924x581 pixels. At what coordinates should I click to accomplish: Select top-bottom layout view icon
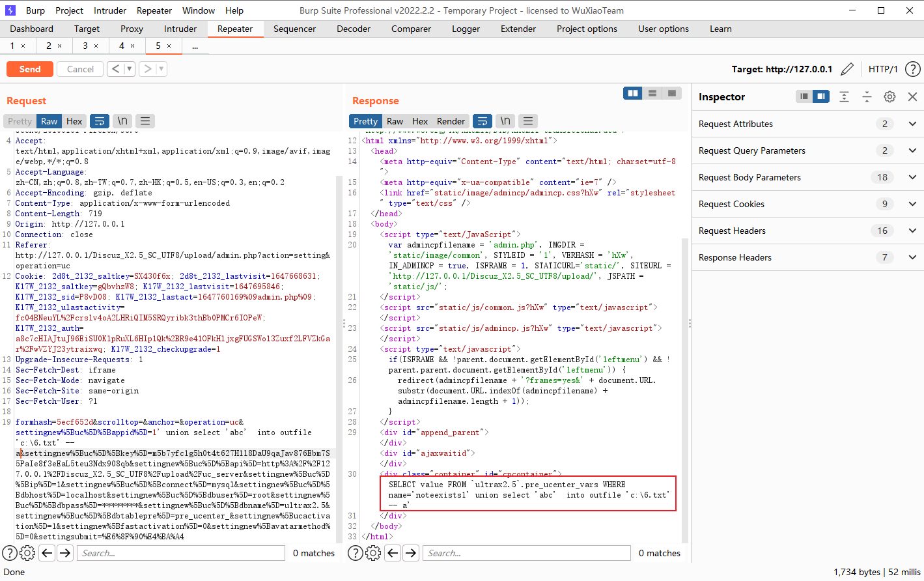(x=652, y=94)
